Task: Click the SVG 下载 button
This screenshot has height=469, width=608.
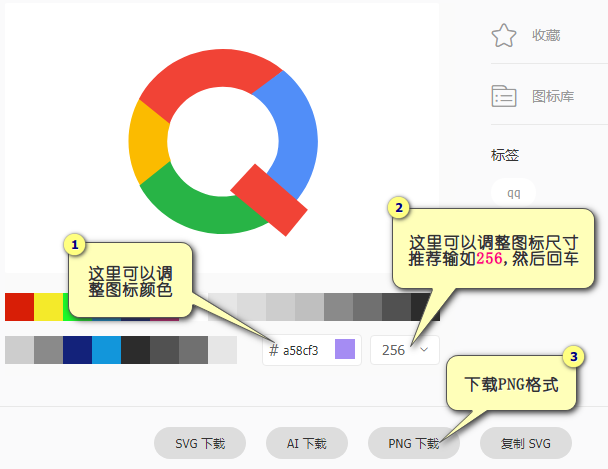Action: 200,443
